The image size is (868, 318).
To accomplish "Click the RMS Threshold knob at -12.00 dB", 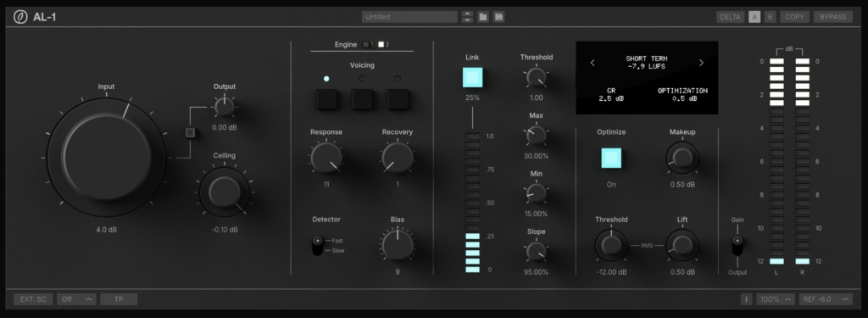I will point(611,245).
